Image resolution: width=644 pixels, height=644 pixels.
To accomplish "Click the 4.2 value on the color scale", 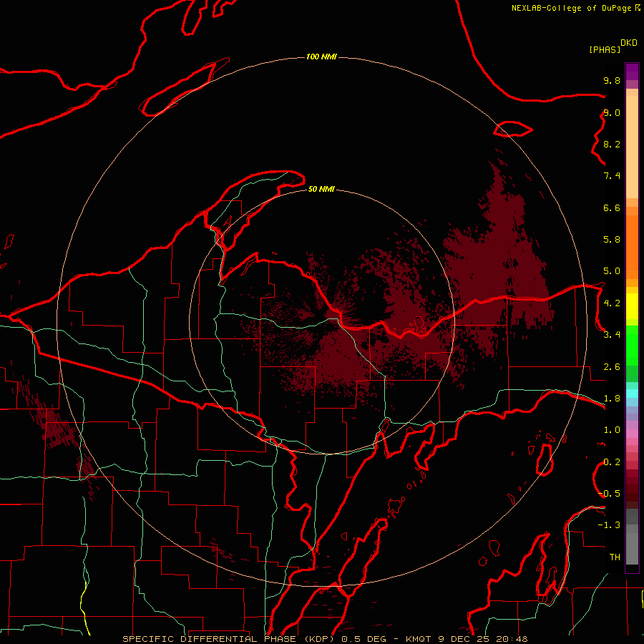I will point(612,303).
